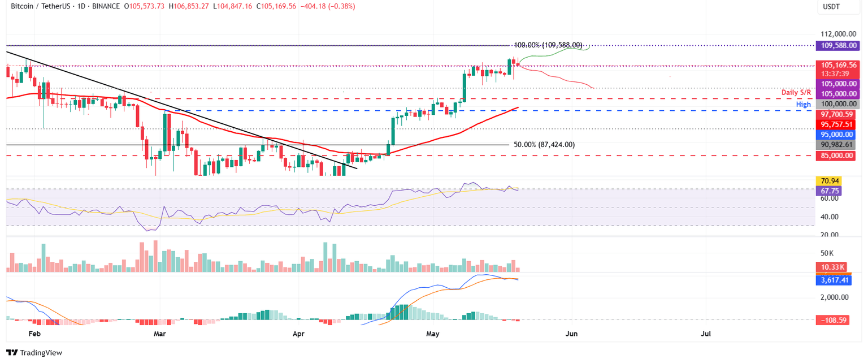
Task: Click the blue 3,617.41 signal value label
Action: (x=833, y=280)
